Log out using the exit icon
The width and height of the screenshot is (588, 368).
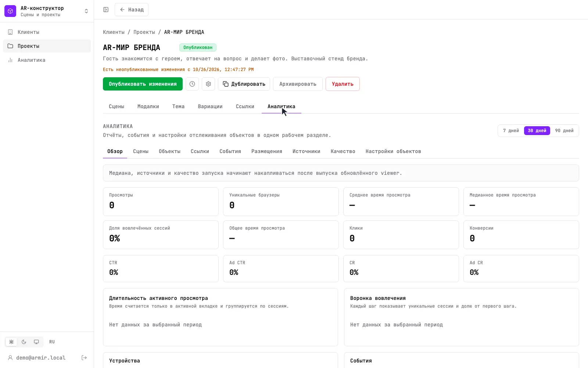84,358
